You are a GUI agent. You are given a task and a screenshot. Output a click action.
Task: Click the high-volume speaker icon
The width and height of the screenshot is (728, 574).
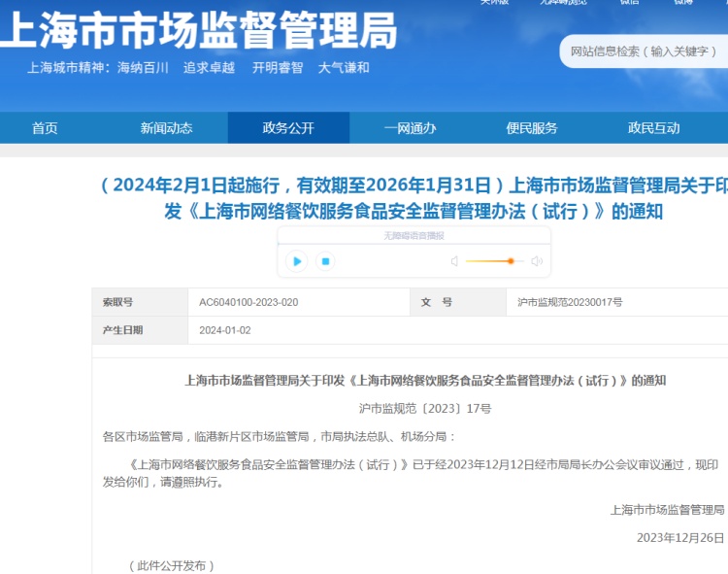coord(536,261)
